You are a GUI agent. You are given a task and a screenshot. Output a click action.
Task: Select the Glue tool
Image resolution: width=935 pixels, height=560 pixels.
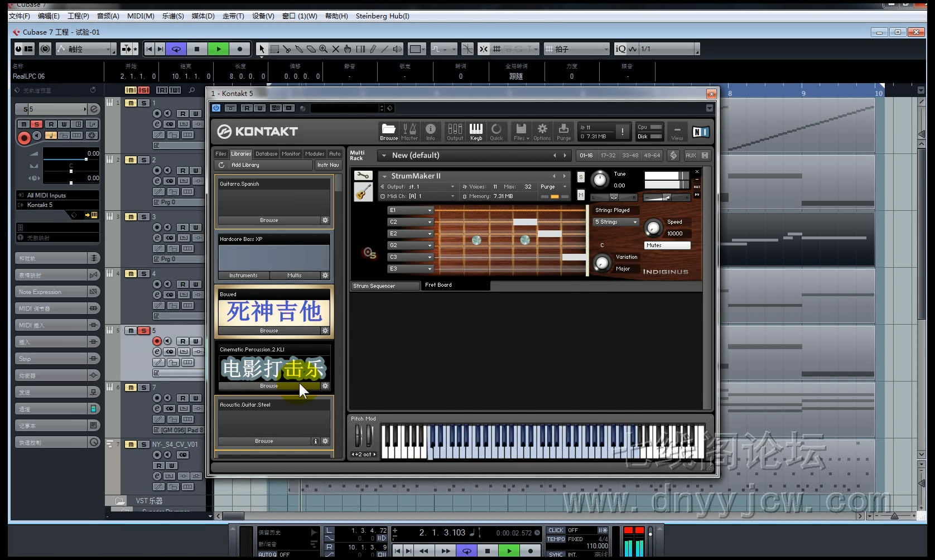(299, 49)
